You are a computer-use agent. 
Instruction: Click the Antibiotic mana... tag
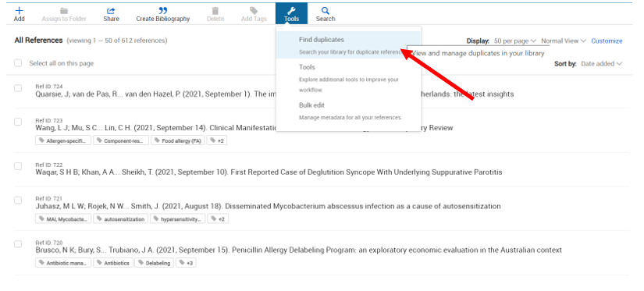(63, 263)
